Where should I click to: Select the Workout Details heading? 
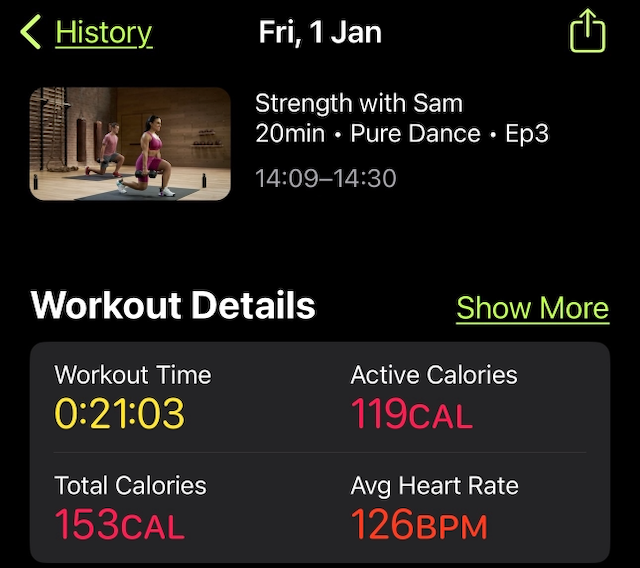coord(173,305)
